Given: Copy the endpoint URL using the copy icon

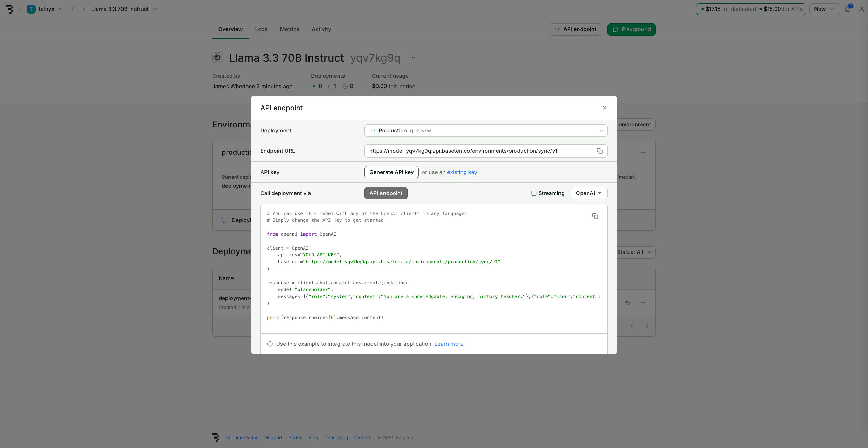Looking at the screenshot, I should pyautogui.click(x=599, y=151).
